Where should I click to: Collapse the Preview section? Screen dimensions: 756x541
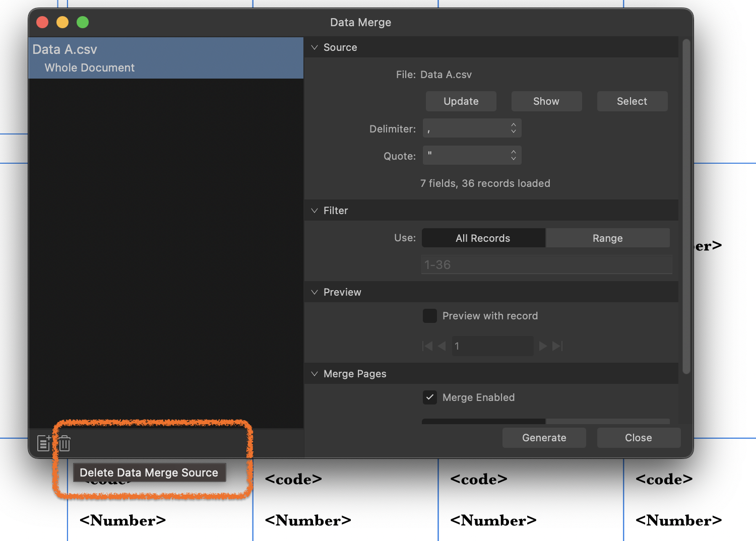314,292
